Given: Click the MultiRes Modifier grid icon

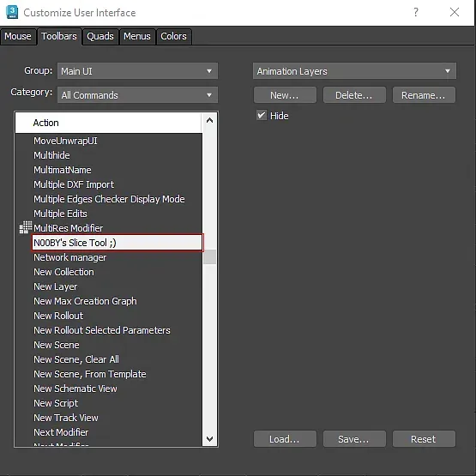Looking at the screenshot, I should pos(26,227).
